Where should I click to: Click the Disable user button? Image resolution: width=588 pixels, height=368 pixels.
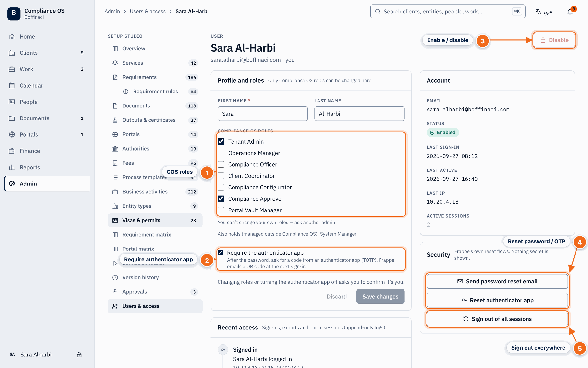click(554, 40)
